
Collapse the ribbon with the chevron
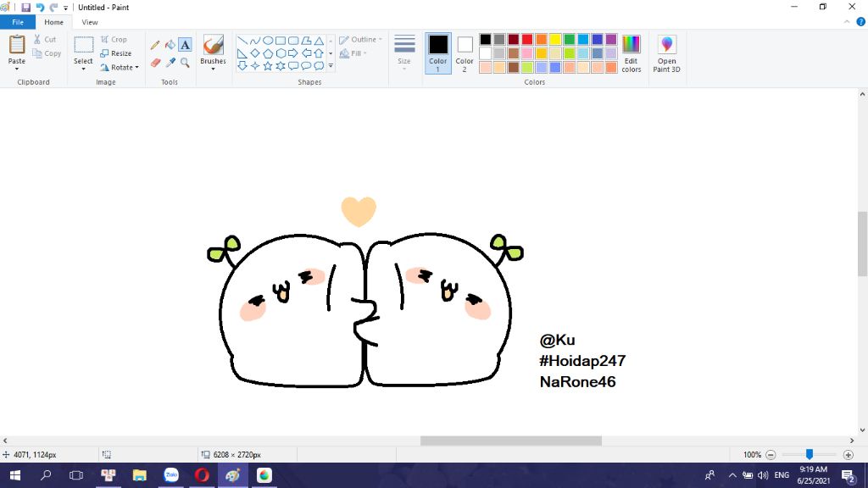(x=847, y=22)
